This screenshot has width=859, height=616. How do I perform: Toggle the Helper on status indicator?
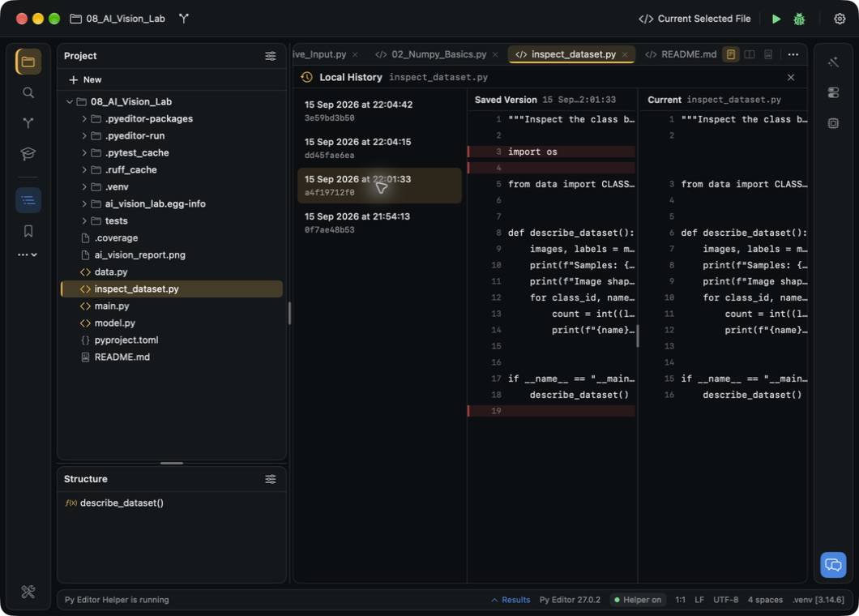tap(638, 600)
